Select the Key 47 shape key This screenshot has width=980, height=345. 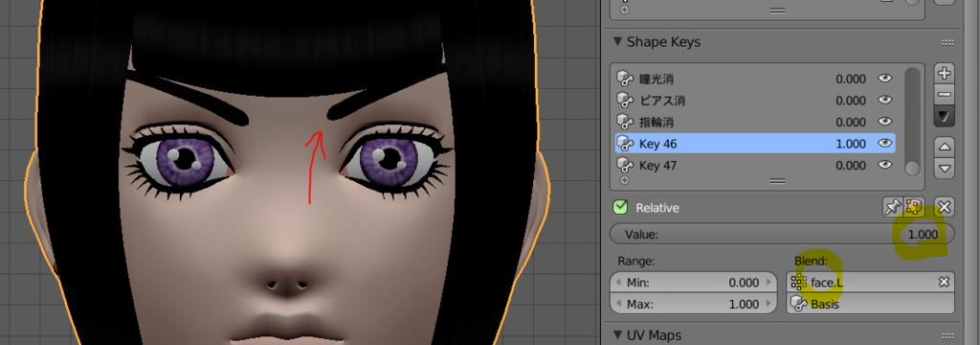coord(755,165)
